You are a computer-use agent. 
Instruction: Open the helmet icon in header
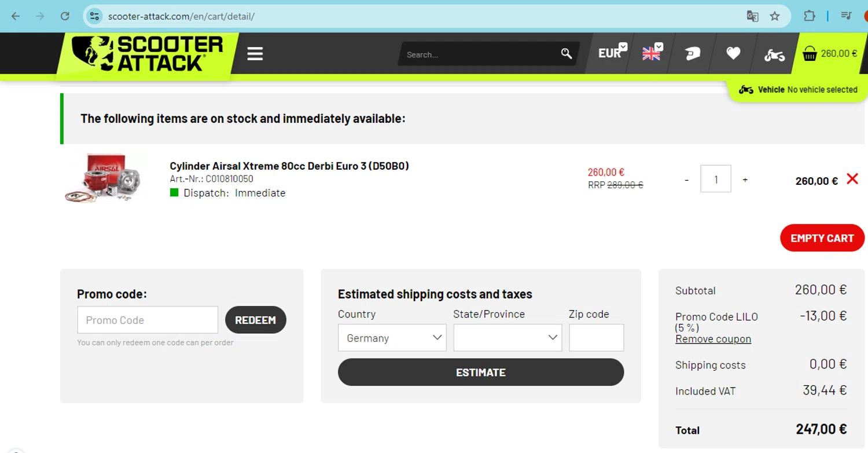click(692, 54)
